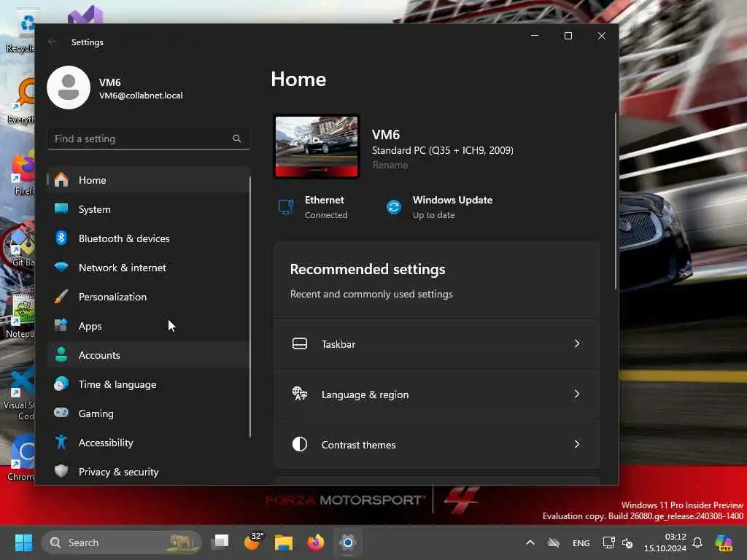Open Apps settings category
Screen dimensions: 747x560
coord(149,326)
